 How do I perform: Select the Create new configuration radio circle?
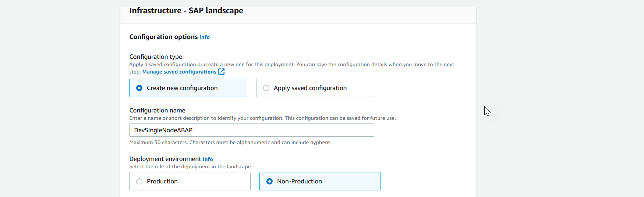(x=139, y=88)
